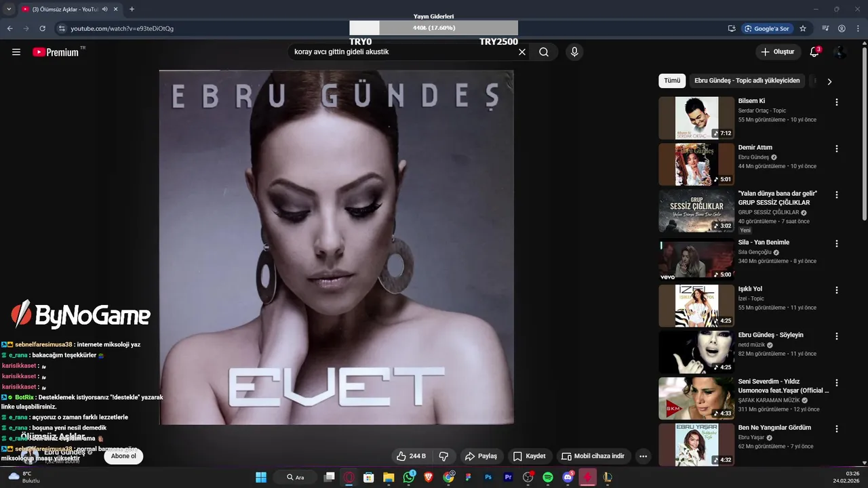
Task: Click the Yayın Giderleri progress bar
Action: [434, 28]
